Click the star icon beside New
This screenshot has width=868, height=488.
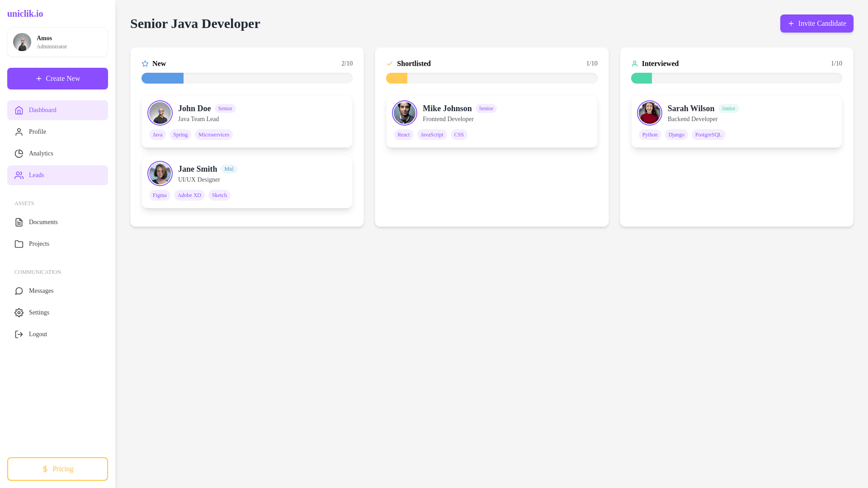point(145,64)
